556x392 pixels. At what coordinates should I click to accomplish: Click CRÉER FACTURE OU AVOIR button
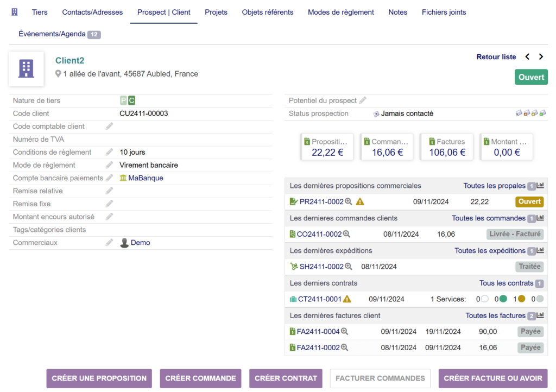(493, 378)
